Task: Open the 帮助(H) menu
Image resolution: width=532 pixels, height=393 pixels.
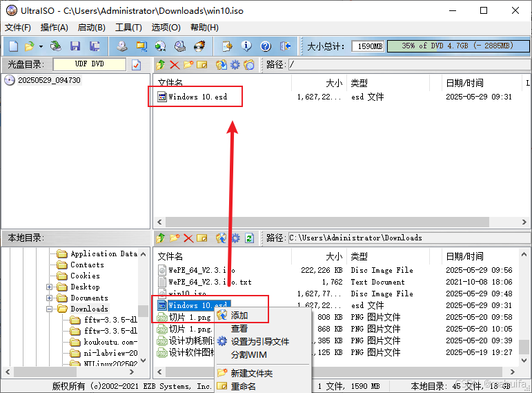Action: (204, 28)
